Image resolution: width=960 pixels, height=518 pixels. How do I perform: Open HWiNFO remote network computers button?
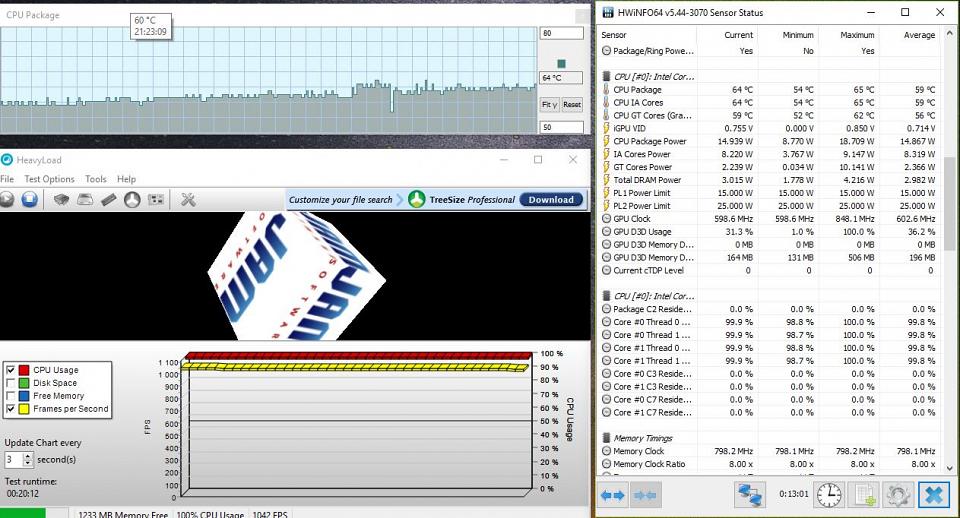[x=750, y=495]
